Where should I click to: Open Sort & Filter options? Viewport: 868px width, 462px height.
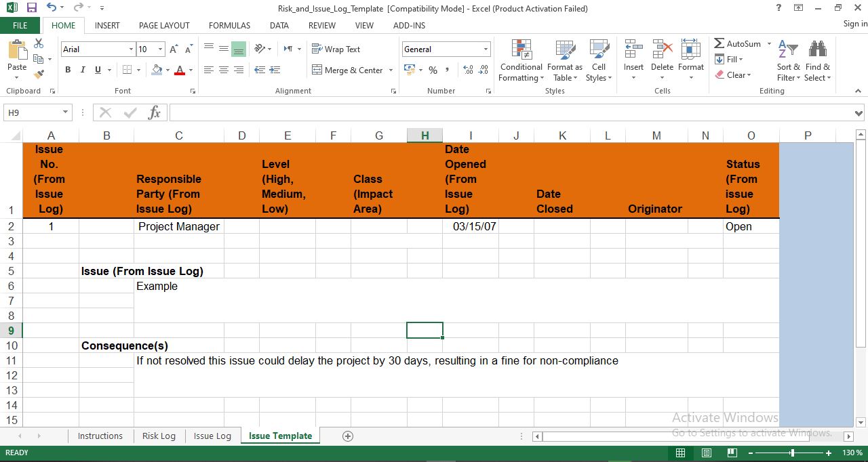pyautogui.click(x=787, y=60)
